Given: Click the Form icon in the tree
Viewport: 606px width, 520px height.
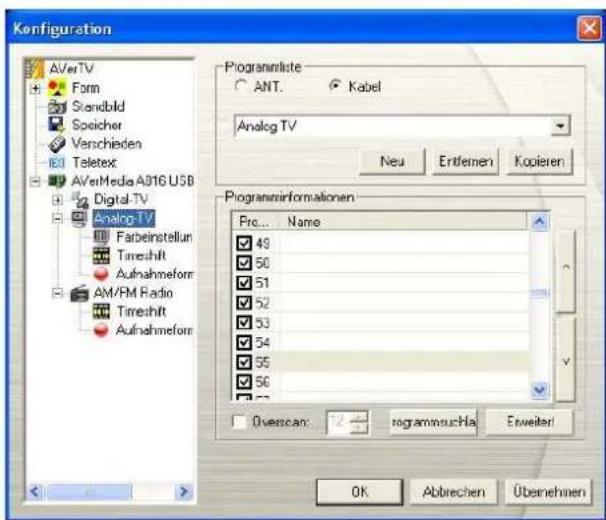Looking at the screenshot, I should click(x=57, y=88).
